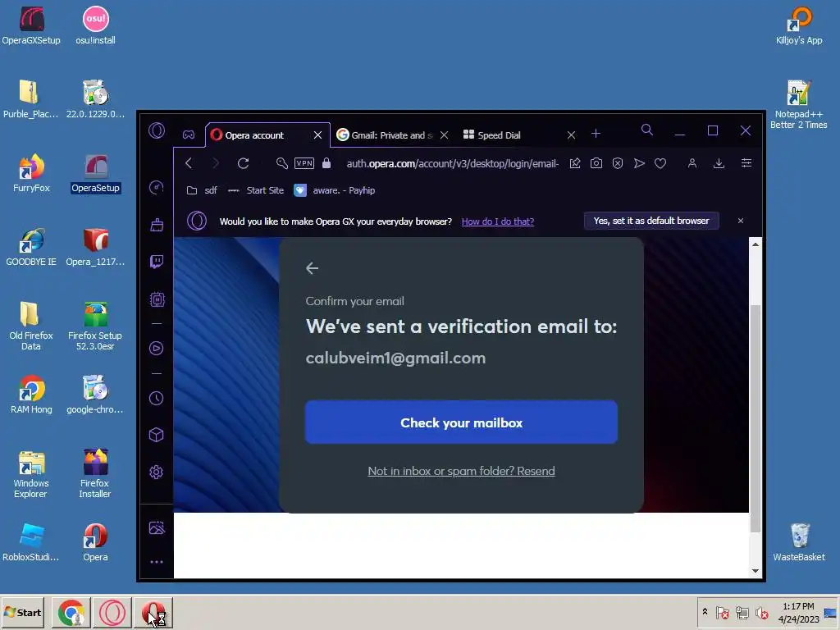Image resolution: width=840 pixels, height=630 pixels.
Task: Click the key passwords icon
Action: [x=282, y=163]
